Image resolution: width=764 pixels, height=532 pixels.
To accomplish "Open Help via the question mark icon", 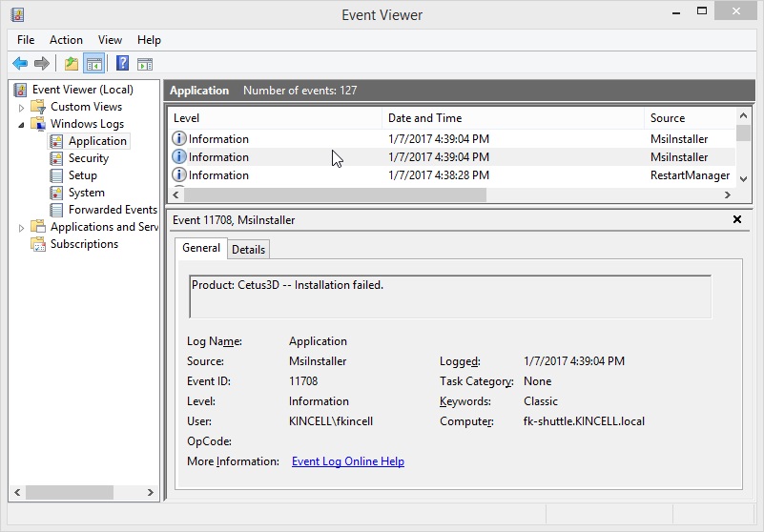I will click(x=122, y=63).
